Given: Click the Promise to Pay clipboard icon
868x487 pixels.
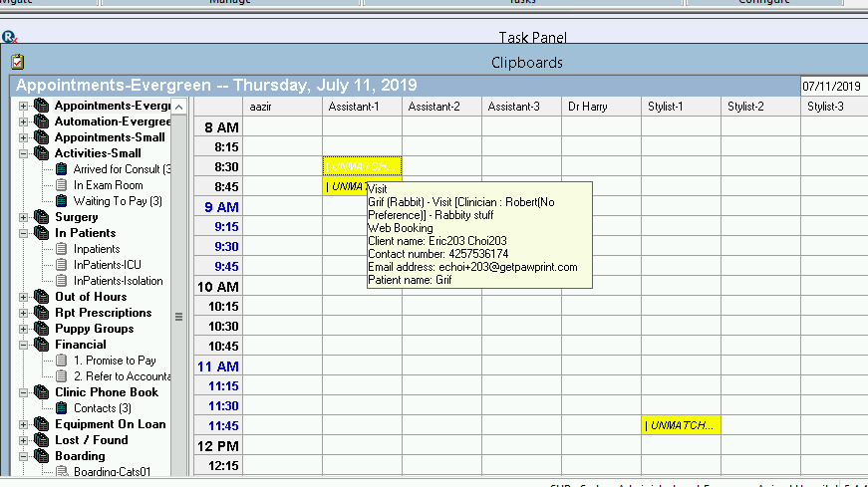Looking at the screenshot, I should 62,361.
